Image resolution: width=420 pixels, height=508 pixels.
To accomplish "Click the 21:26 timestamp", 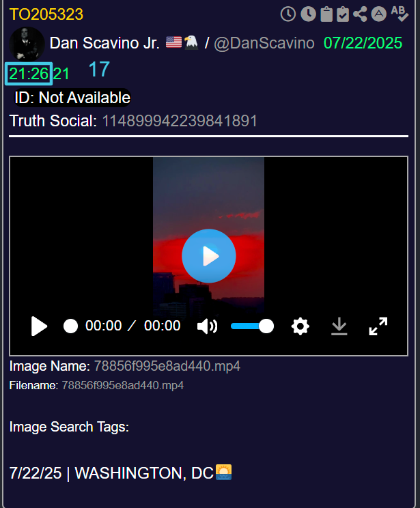I will pos(29,74).
